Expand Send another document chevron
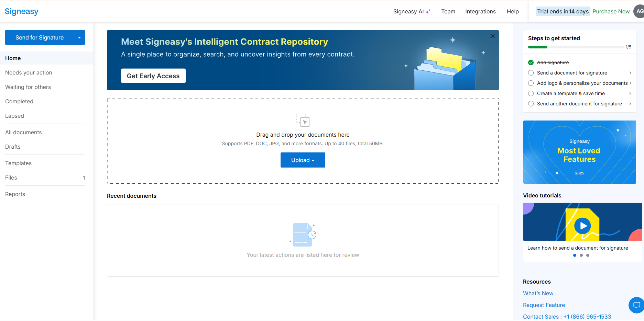 point(630,104)
